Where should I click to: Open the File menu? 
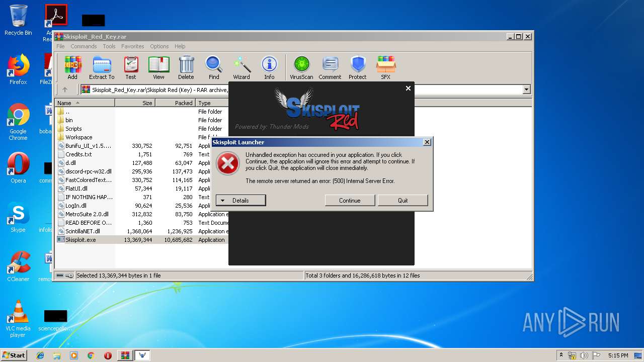[x=60, y=46]
